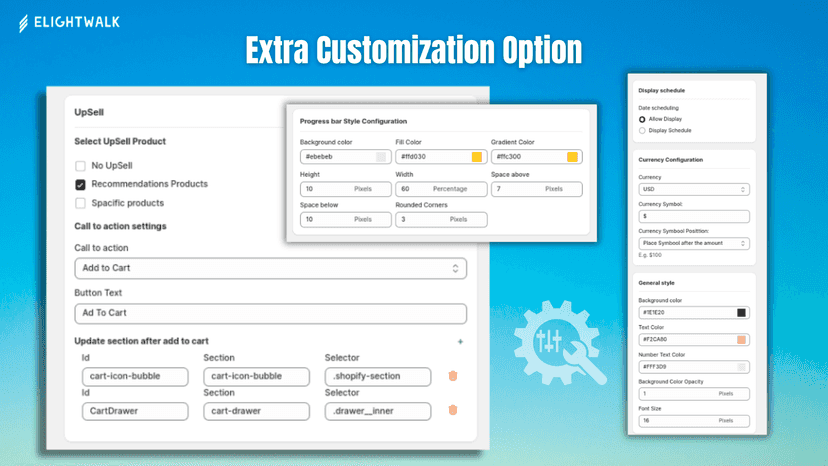Click the Display schedule heading
828x466 pixels.
[662, 90]
